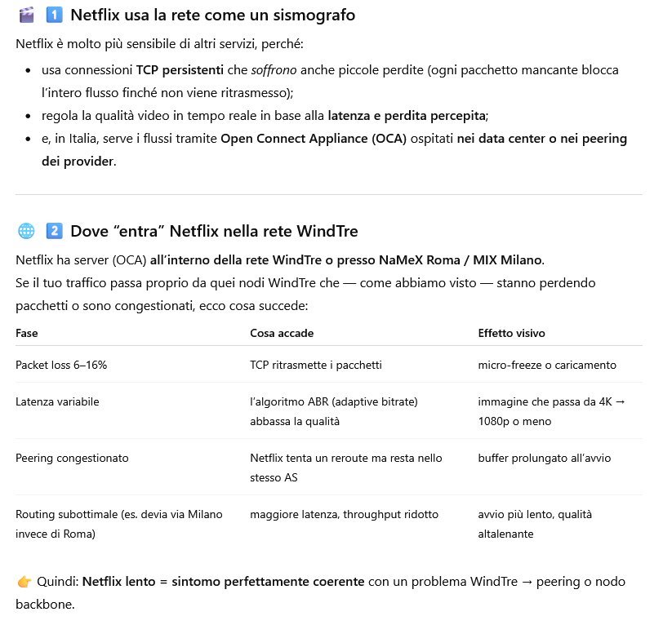Select the "Effetto visivo" column header

click(x=511, y=333)
